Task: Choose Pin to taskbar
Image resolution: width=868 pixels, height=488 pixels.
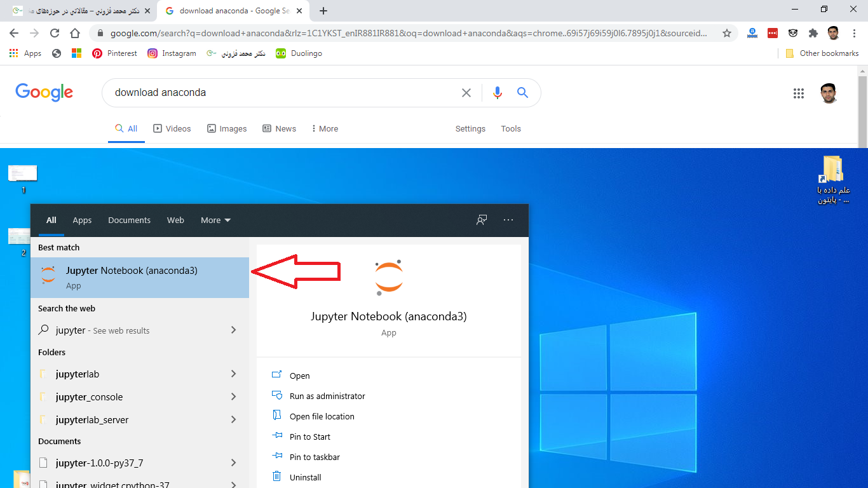Action: tap(315, 457)
